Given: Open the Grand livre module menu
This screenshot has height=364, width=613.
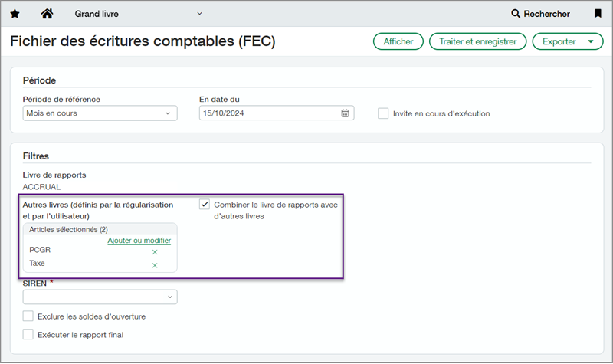Looking at the screenshot, I should (x=138, y=14).
